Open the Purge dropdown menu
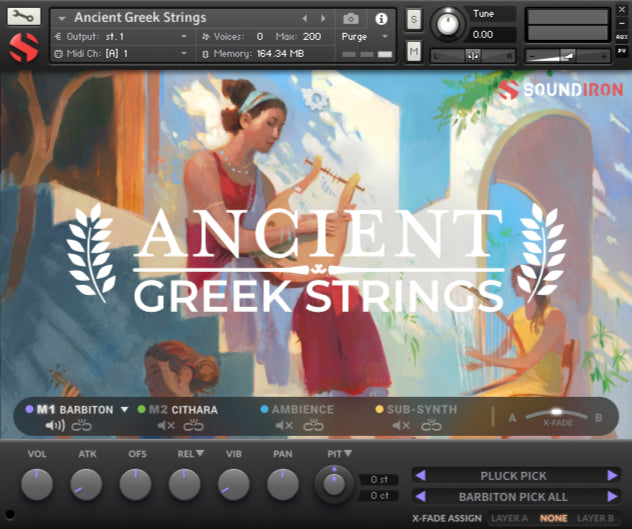632x529 pixels. point(364,36)
